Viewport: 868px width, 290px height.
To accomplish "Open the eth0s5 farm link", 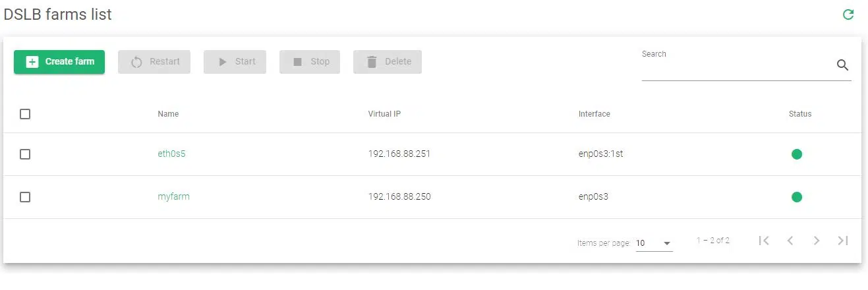I will pos(171,154).
